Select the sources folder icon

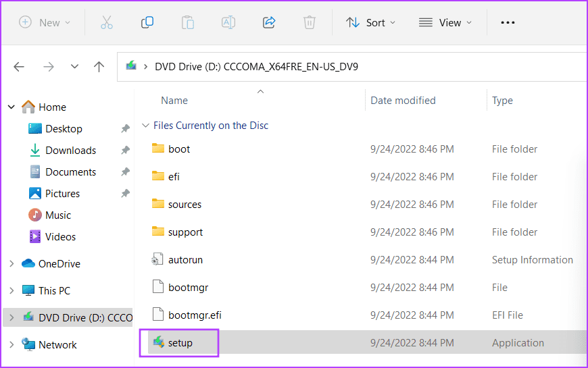pyautogui.click(x=158, y=204)
